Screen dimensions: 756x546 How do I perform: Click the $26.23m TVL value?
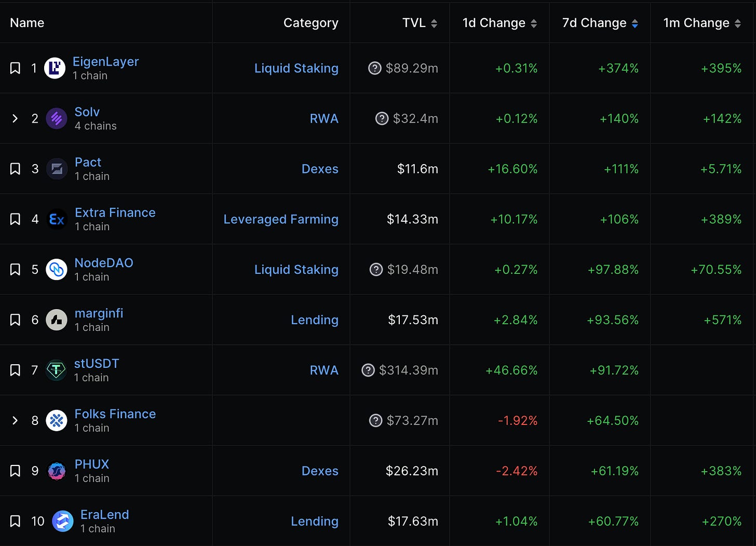(x=412, y=471)
